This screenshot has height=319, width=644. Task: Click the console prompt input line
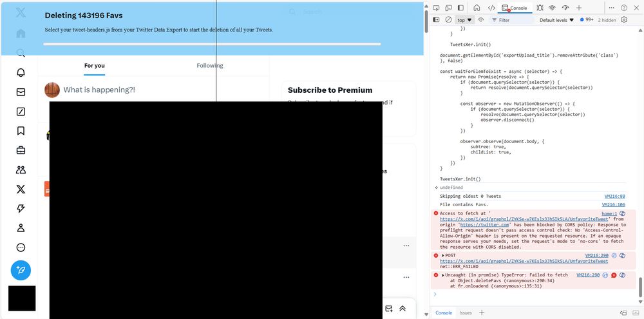[x=534, y=294]
